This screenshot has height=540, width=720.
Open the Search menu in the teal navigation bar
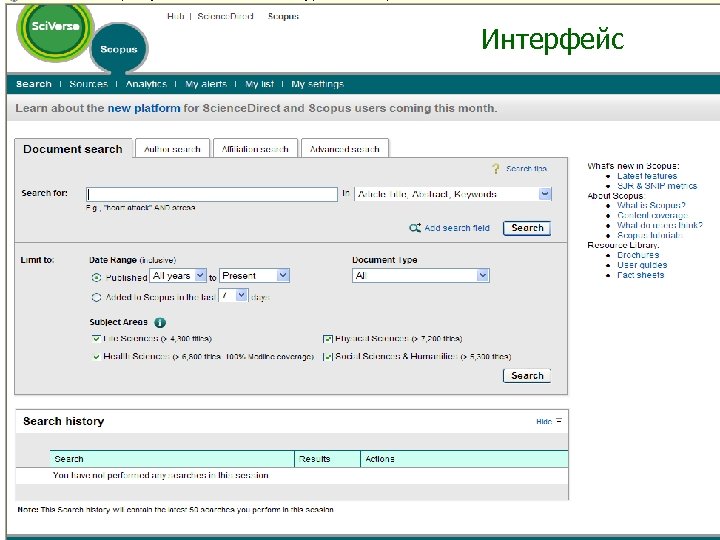[34, 84]
